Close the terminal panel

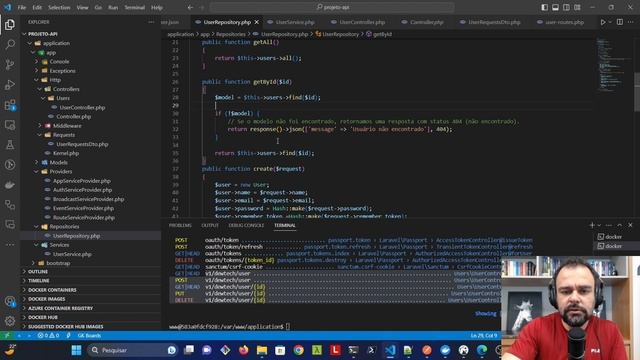[630, 225]
